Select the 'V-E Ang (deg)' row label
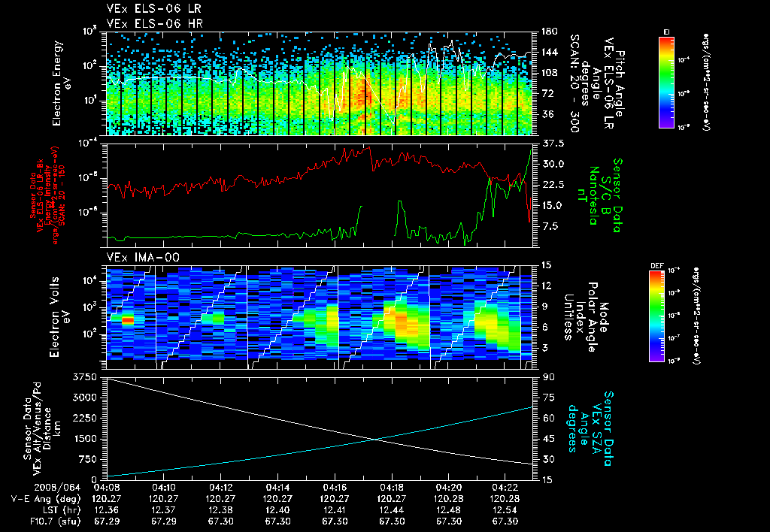Viewport: 770px width, 532px height. click(x=45, y=499)
